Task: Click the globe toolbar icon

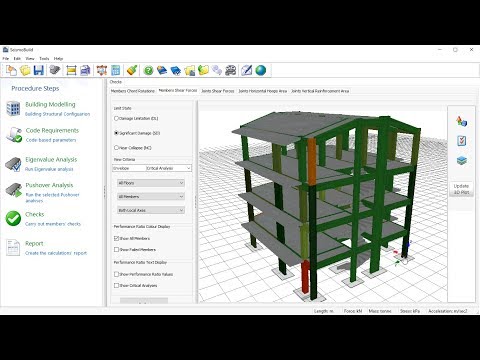Action: point(261,70)
